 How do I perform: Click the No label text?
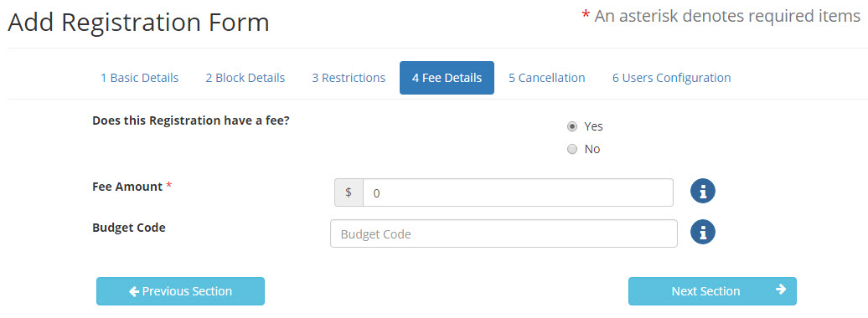click(592, 149)
